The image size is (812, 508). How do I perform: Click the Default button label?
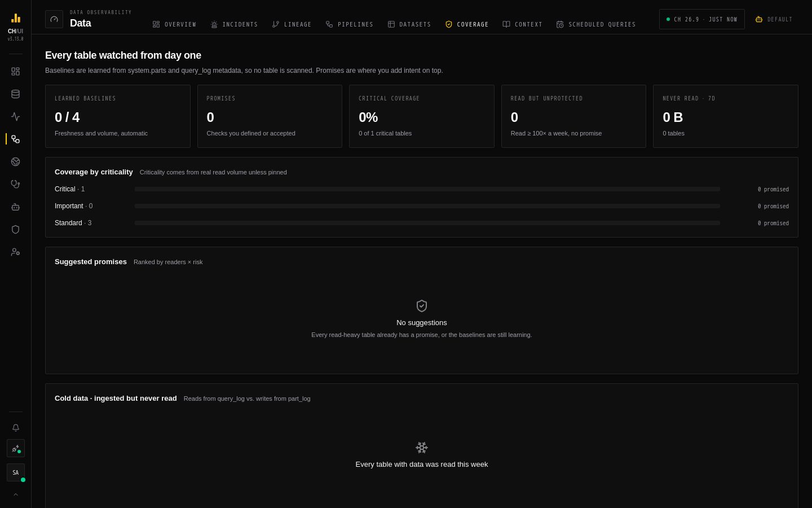(x=780, y=19)
